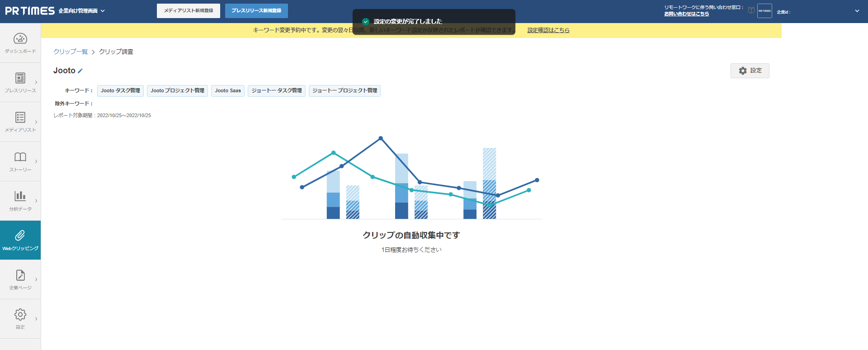Expand the Story submenu chevron
Screen dimensions: 868x350
(36, 161)
